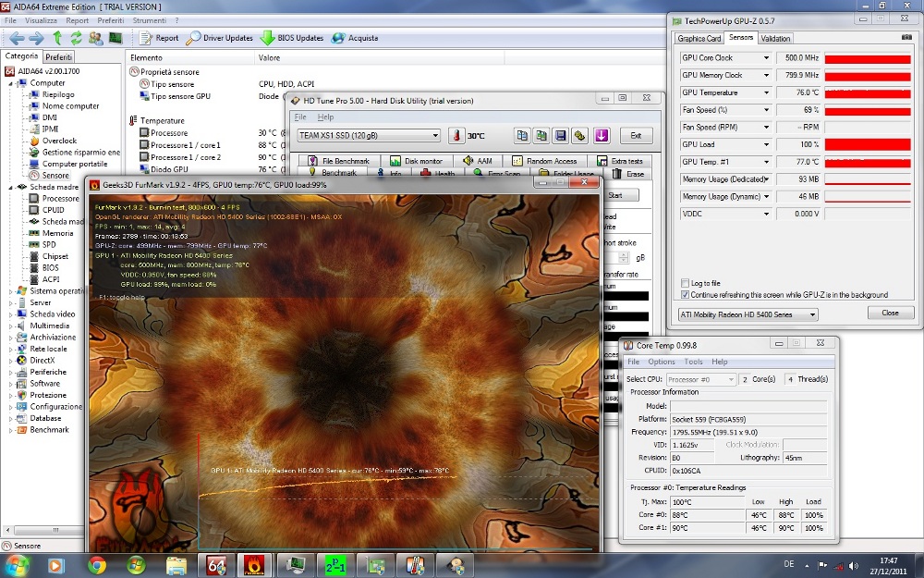Click the purple down-arrow icon in HD Tune
The image size is (924, 578).
[x=602, y=136]
